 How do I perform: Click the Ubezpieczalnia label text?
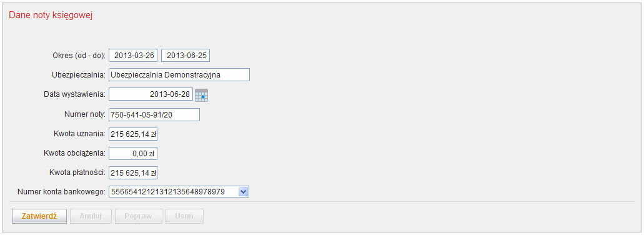(x=79, y=75)
